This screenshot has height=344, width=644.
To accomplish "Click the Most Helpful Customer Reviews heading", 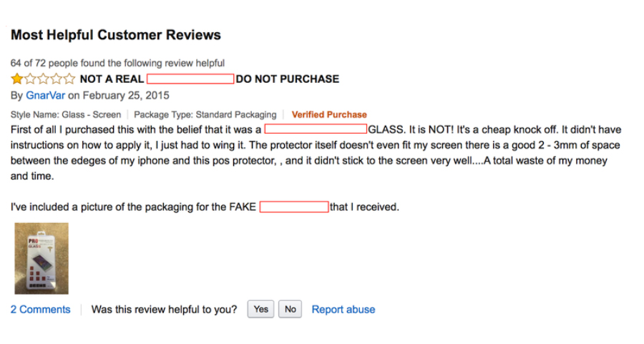I will click(116, 35).
